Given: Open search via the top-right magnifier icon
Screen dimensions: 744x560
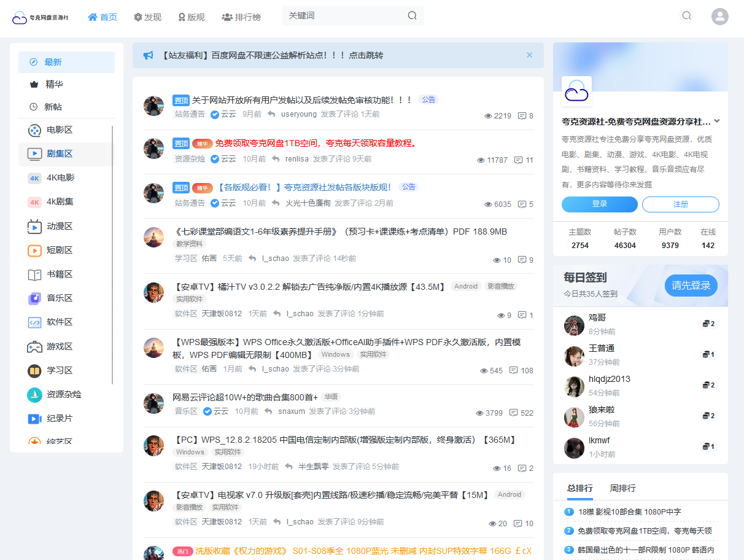Looking at the screenshot, I should click(686, 16).
